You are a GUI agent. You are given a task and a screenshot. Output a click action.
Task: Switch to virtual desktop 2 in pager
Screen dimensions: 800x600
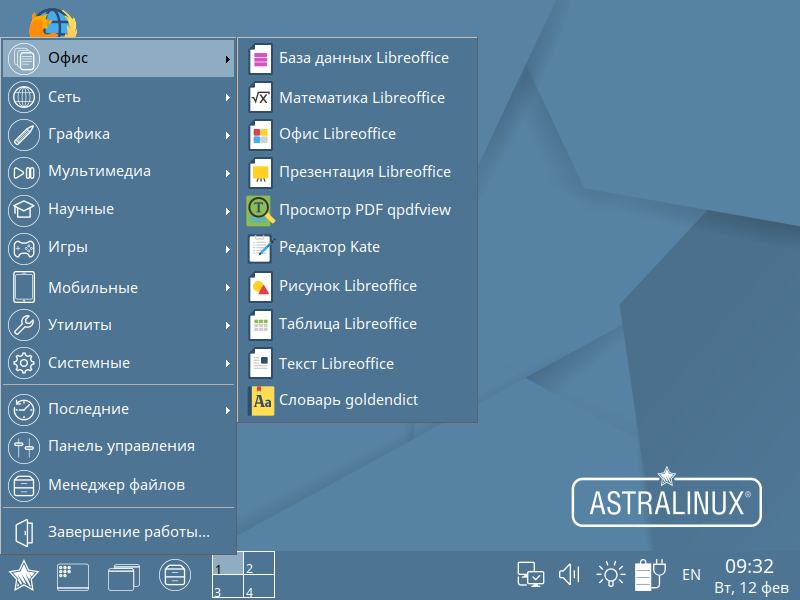[259, 563]
